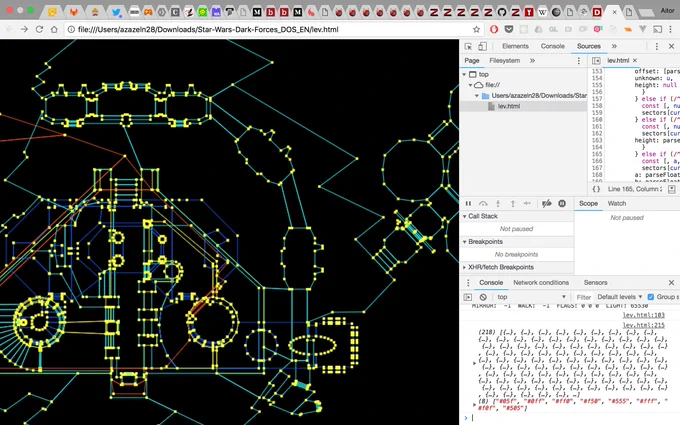The image size is (680, 425).
Task: Switch to the Wikipedia W tab
Action: click(543, 12)
